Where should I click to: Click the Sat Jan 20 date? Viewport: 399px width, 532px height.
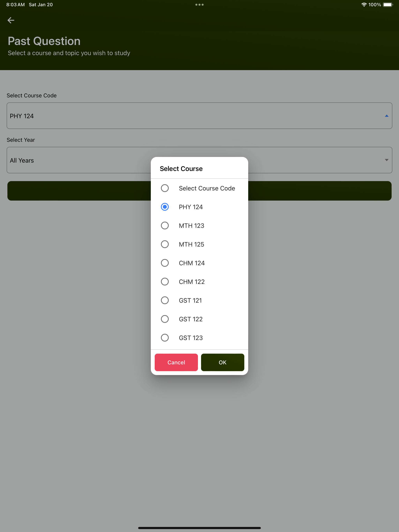click(41, 4)
